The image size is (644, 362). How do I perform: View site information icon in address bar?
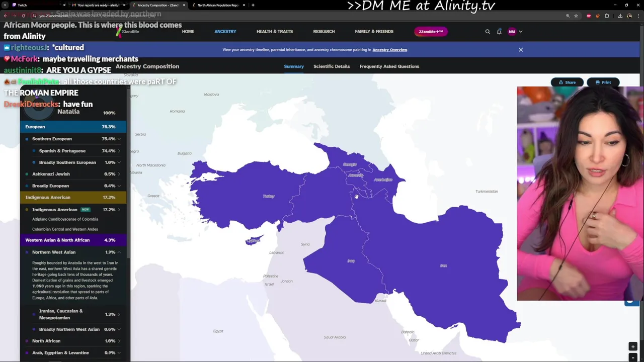pyautogui.click(x=34, y=16)
